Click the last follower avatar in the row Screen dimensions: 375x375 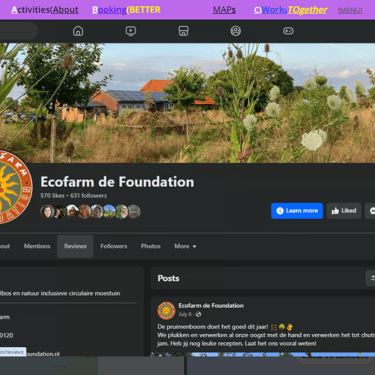(134, 211)
